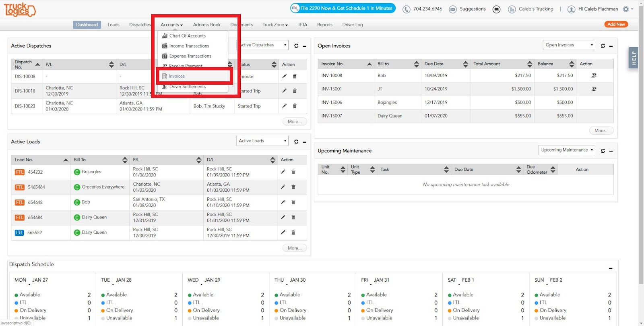
Task: Refresh the Open Invoices panel
Action: (x=603, y=46)
